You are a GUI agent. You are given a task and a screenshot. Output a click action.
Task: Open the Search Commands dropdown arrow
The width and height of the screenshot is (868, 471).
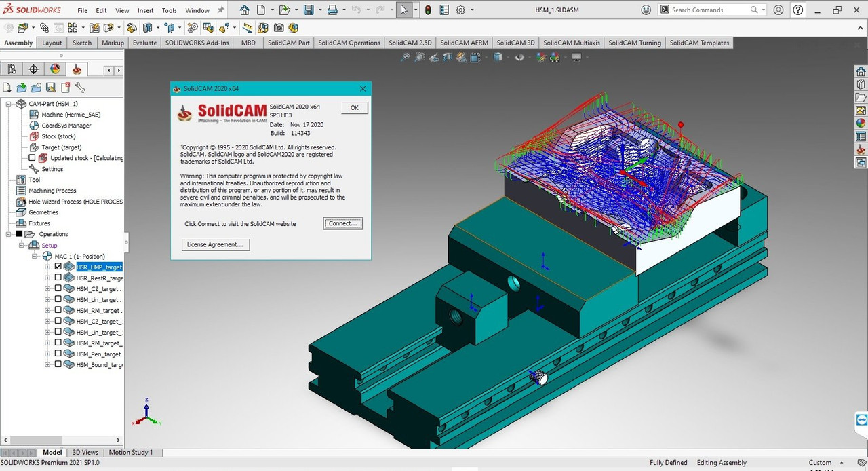pyautogui.click(x=764, y=10)
